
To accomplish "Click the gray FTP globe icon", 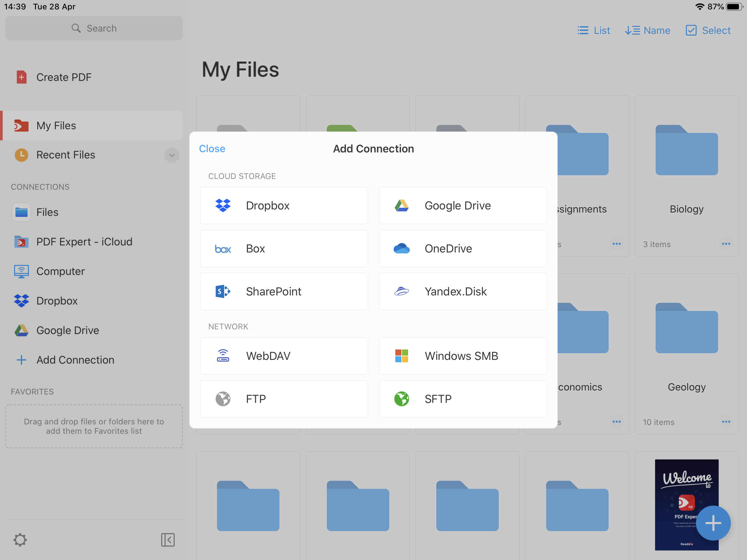I will tap(223, 399).
